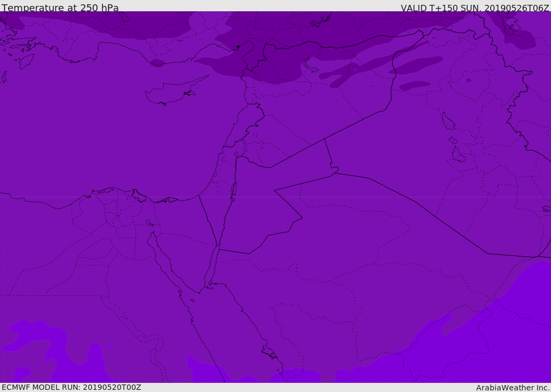Click 'ECMWF MODEL RUN: 20190520T00Z' text

coord(72,387)
